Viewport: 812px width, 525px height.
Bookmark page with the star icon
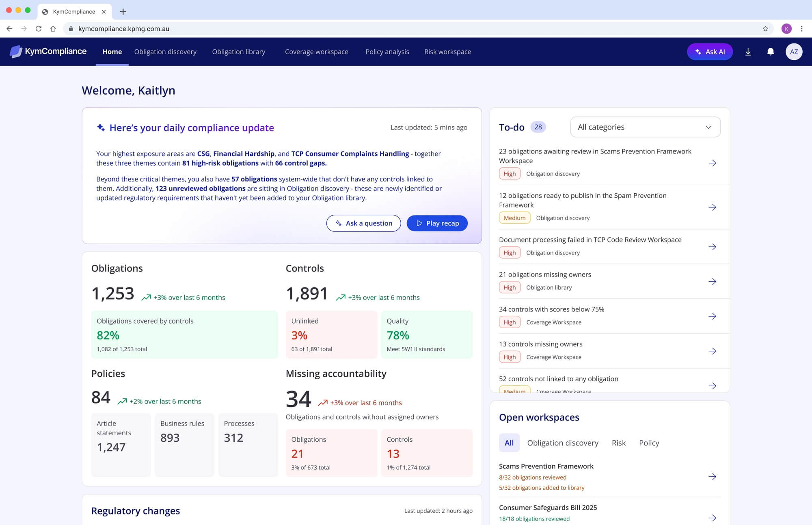765,29
